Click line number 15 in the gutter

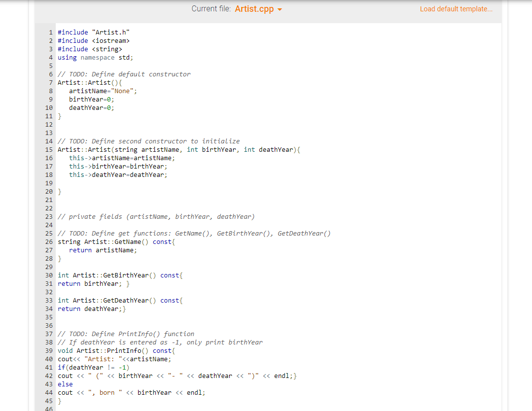pyautogui.click(x=49, y=149)
